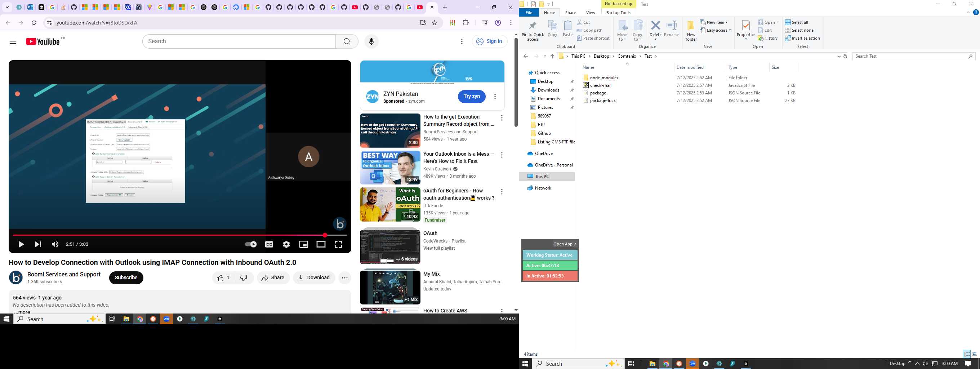Click the YouTube search field
This screenshot has width=980, height=369.
[239, 41]
